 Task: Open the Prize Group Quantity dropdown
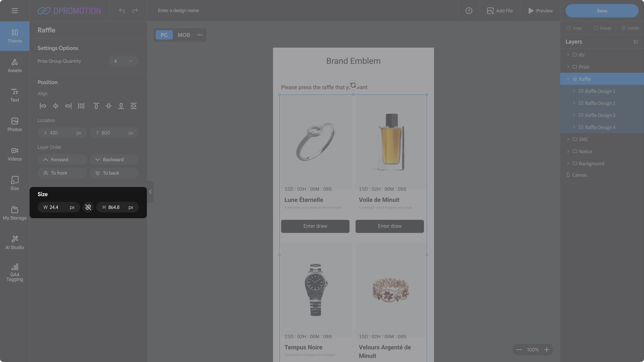[x=123, y=61]
